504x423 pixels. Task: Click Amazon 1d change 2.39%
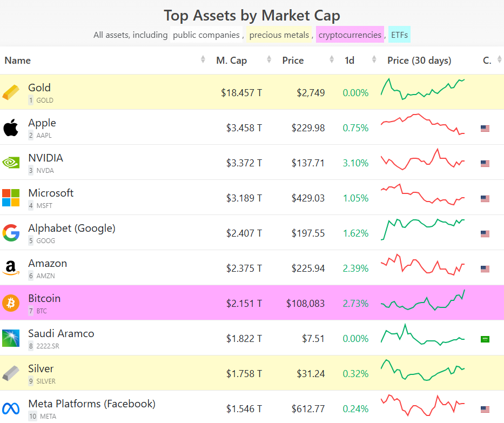coord(355,268)
